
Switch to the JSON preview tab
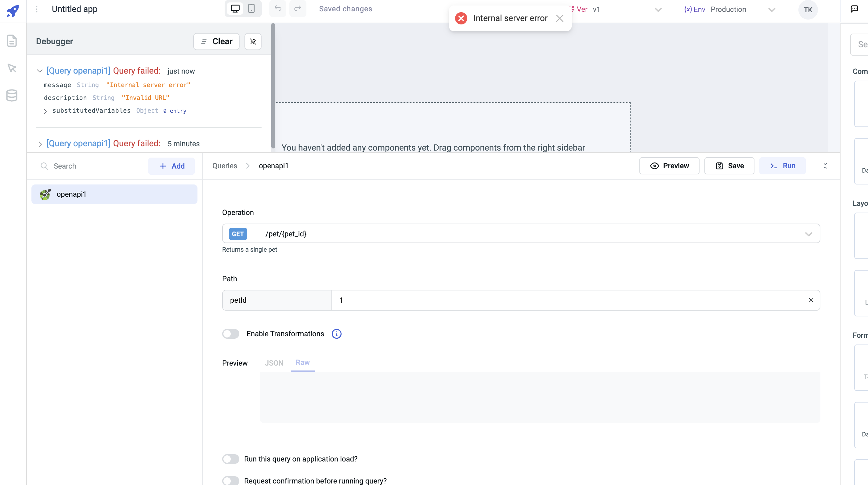pyautogui.click(x=274, y=363)
